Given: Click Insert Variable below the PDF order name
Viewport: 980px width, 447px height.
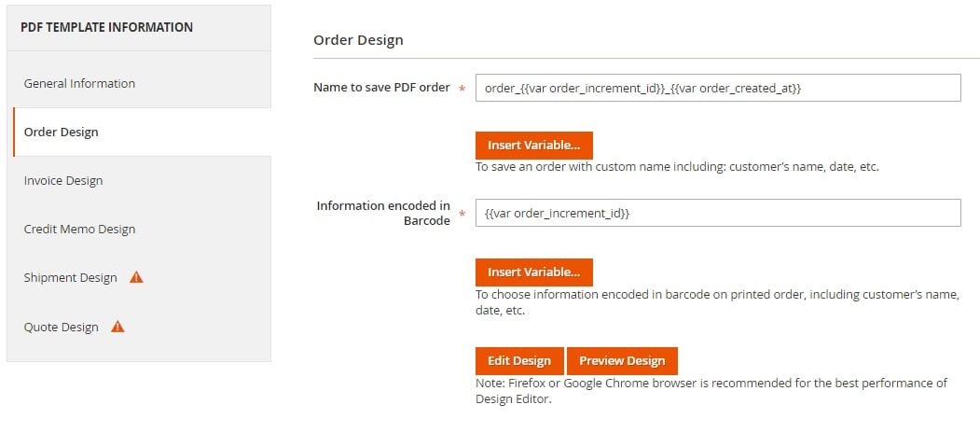Looking at the screenshot, I should 533,145.
